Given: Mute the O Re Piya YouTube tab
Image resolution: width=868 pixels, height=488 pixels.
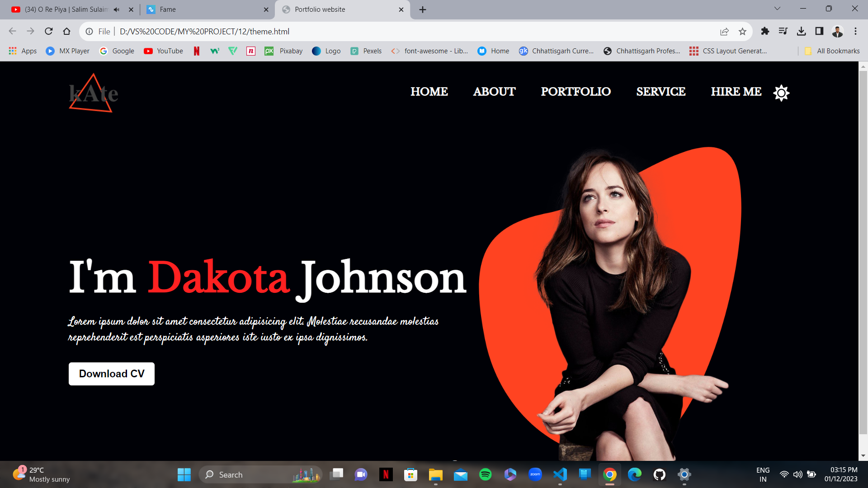Looking at the screenshot, I should tap(117, 9).
